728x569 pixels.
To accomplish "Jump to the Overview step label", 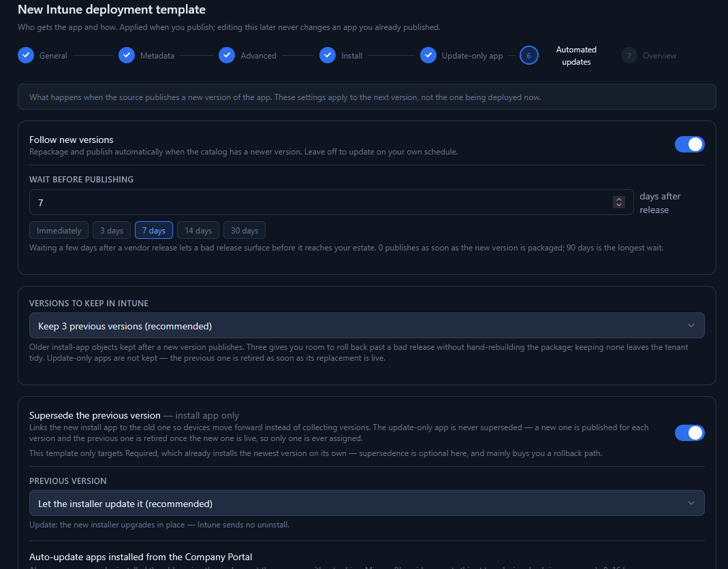I will coord(659,56).
